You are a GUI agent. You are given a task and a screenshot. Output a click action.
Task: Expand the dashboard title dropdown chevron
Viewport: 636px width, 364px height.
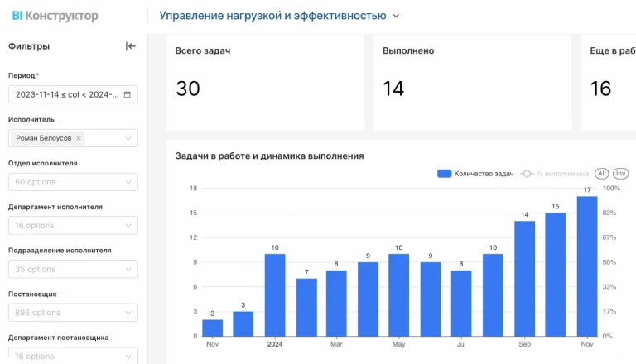[396, 16]
